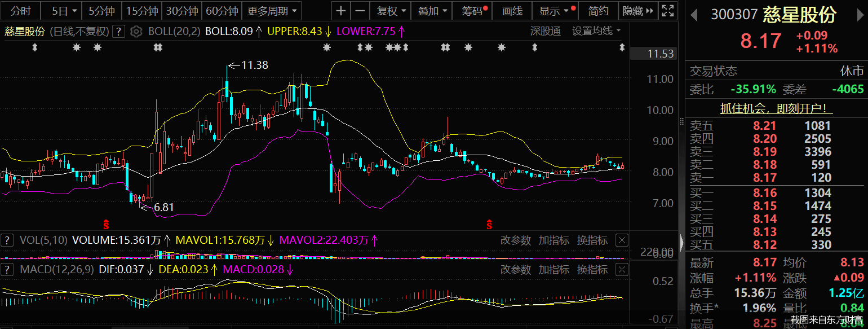The width and height of the screenshot is (868, 329).
Task: Open BOLL indicator settings gear
Action: click(136, 32)
